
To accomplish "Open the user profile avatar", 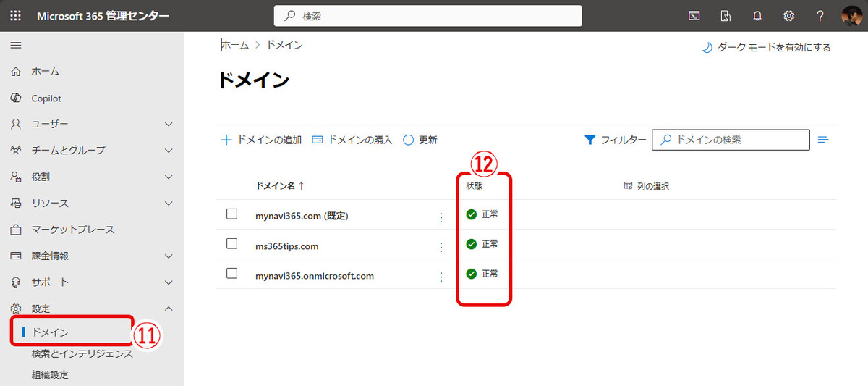I will (852, 15).
